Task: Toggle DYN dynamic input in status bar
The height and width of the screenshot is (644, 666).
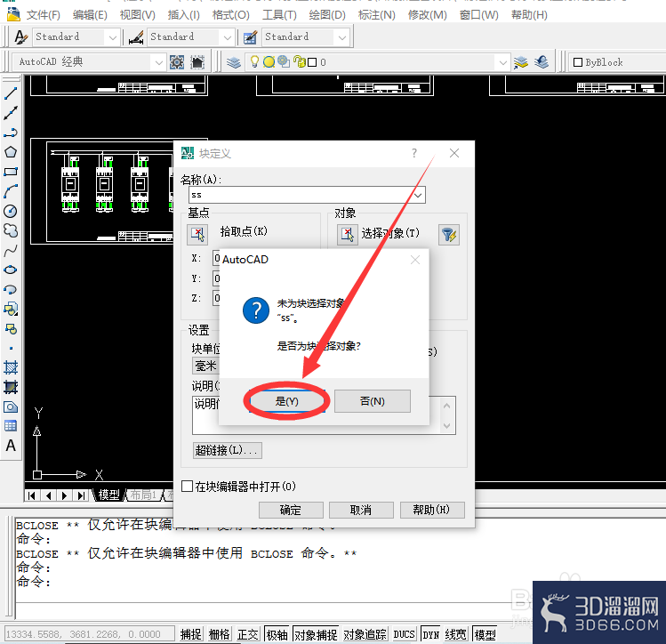Action: 430,634
